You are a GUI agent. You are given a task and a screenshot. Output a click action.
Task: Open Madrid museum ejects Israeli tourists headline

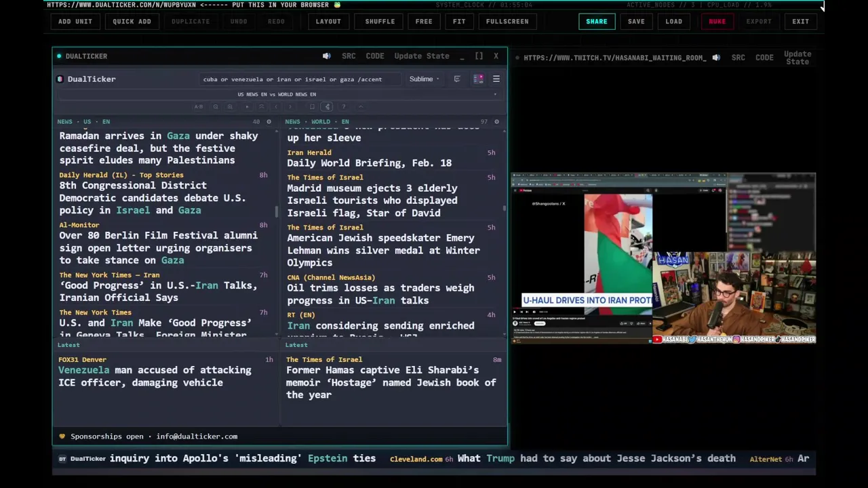[372, 201]
